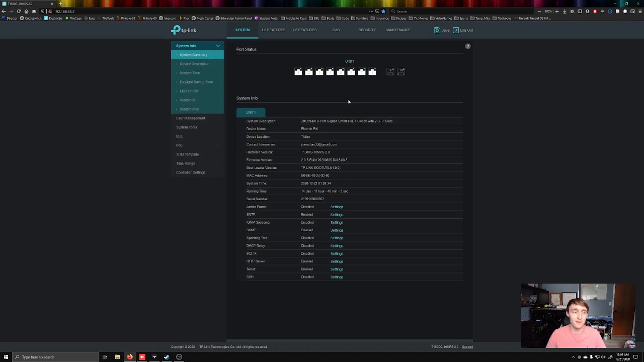644x362 pixels.
Task: Reload the page with browser refresh
Action: point(19,11)
